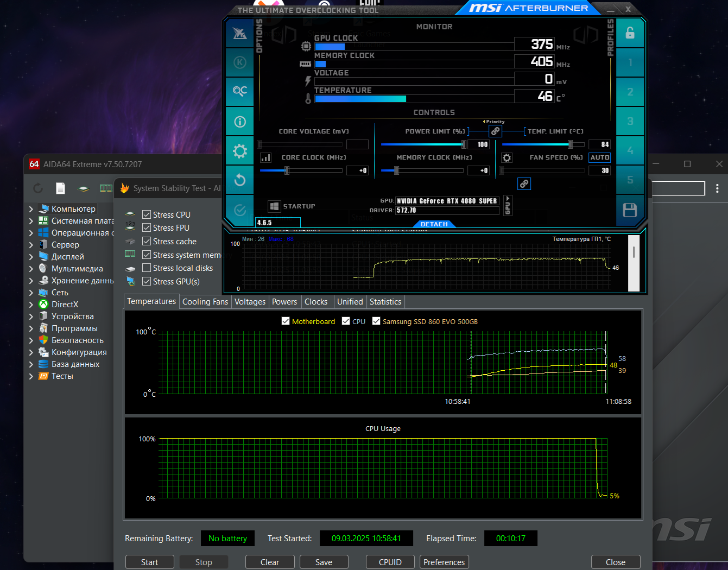This screenshot has width=728, height=570.
Task: Click the Afterburner graph scrollbar
Action: click(634, 263)
